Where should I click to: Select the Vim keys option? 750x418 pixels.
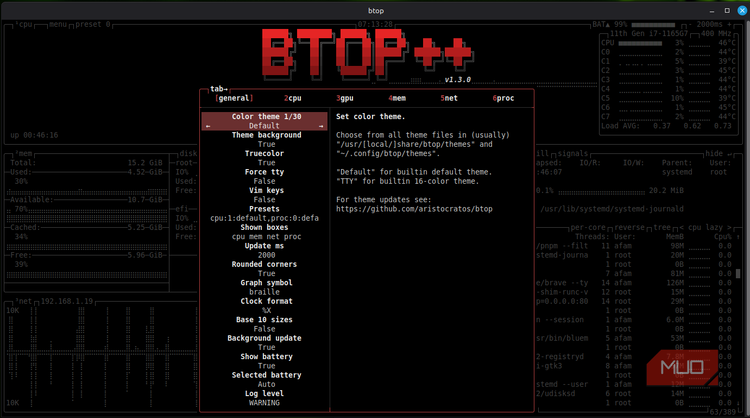(266, 190)
